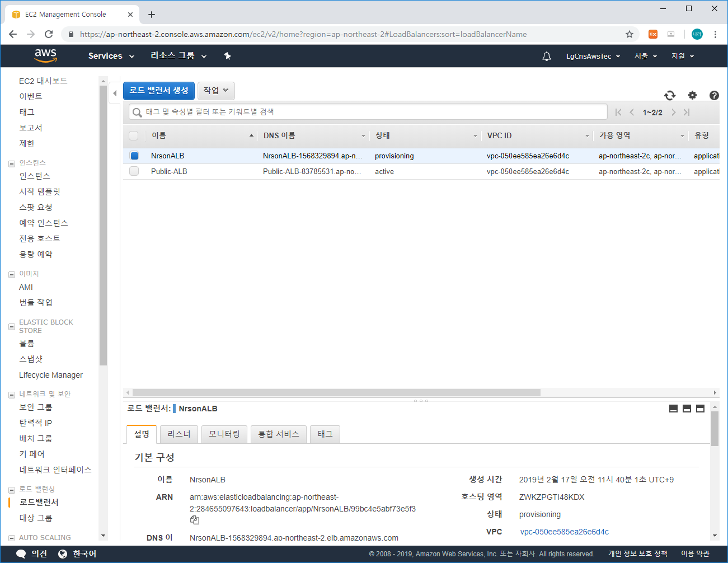
Task: Reload the browser page
Action: click(49, 34)
